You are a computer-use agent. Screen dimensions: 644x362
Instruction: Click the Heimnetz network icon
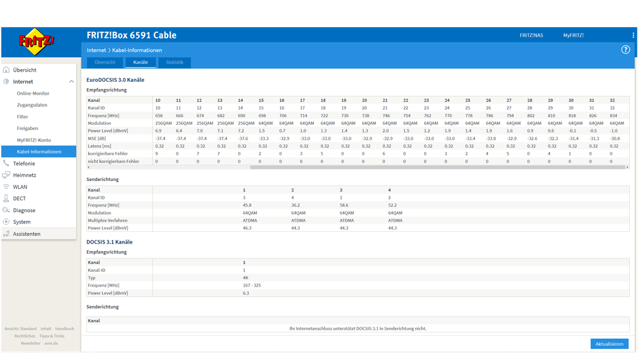[x=6, y=175]
